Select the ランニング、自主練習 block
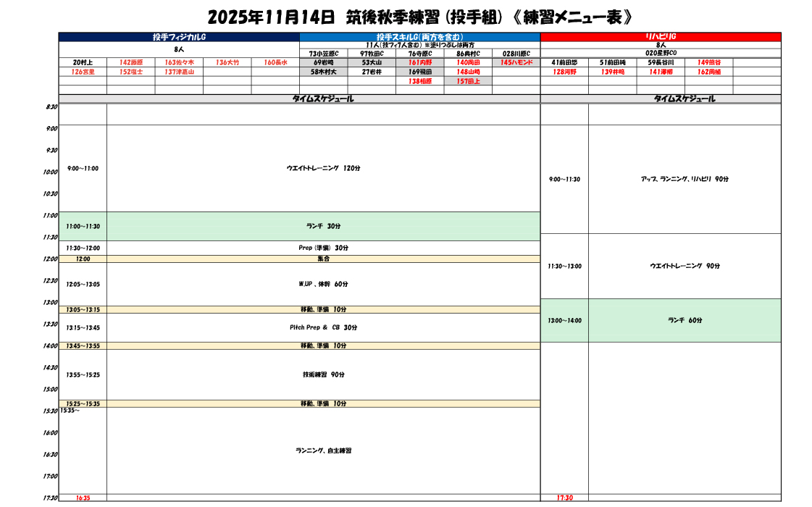The image size is (812, 507). 323,451
